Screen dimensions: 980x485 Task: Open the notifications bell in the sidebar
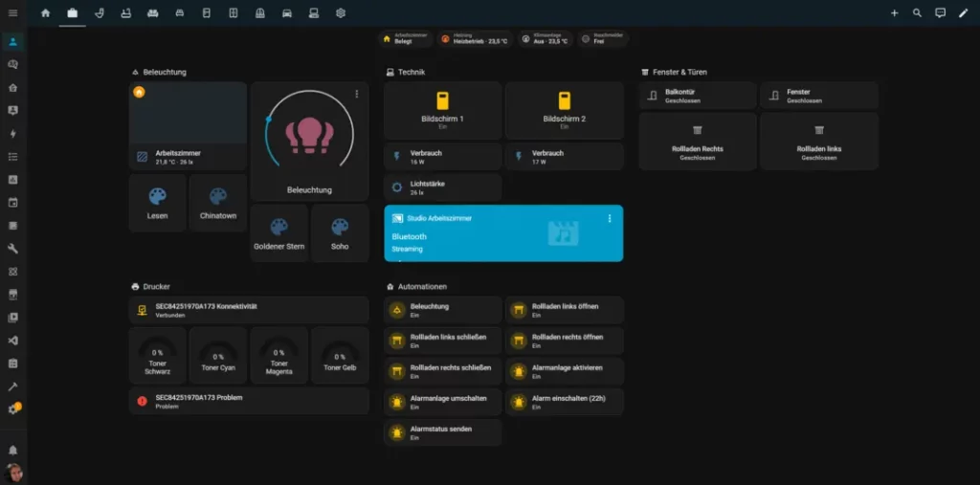(13, 450)
